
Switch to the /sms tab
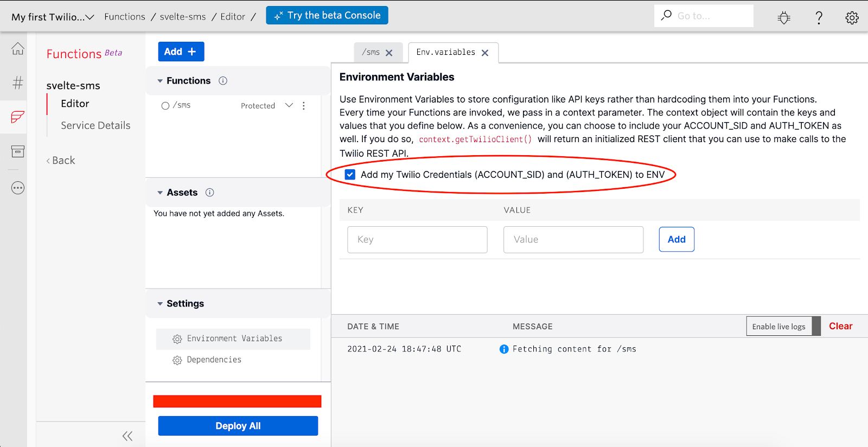pyautogui.click(x=378, y=53)
